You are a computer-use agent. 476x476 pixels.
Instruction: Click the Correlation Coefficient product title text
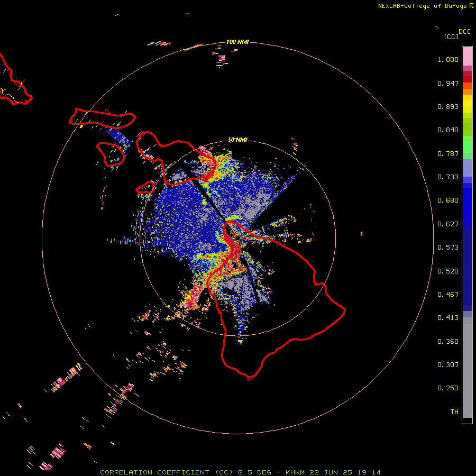coord(167,472)
